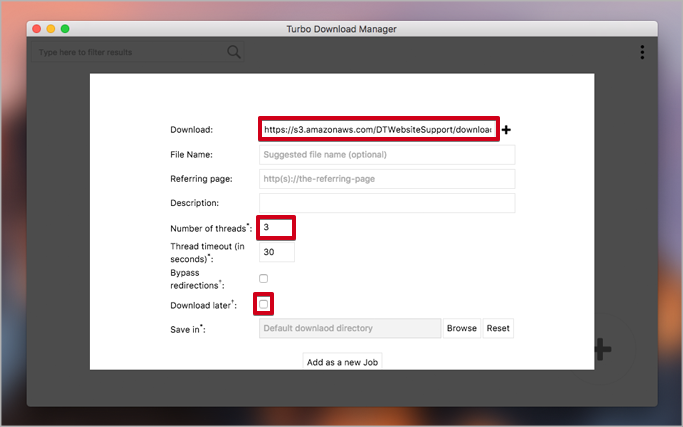This screenshot has height=427, width=683.
Task: Click the Save in label
Action: coord(188,329)
